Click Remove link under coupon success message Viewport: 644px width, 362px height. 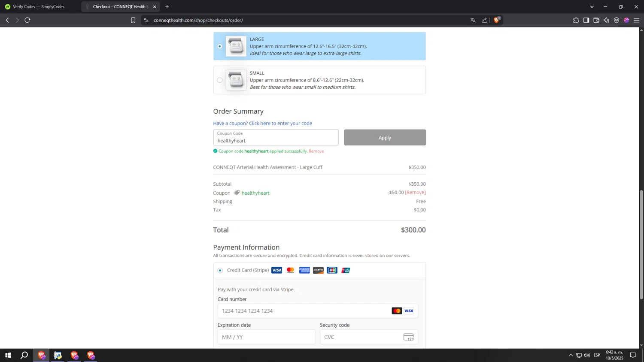pos(316,151)
